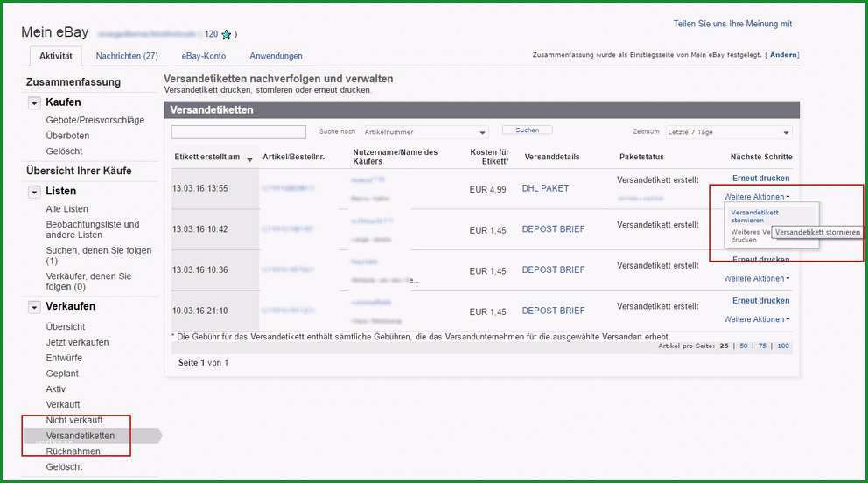Viewport: 868px width, 483px height.
Task: Open Nicht verkauft in sidebar
Action: [74, 421]
